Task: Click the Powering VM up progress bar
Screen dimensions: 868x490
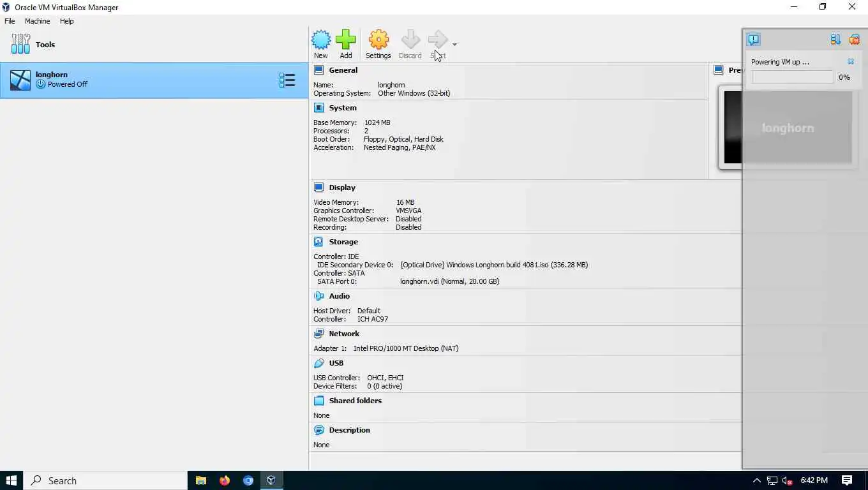Action: click(x=793, y=77)
